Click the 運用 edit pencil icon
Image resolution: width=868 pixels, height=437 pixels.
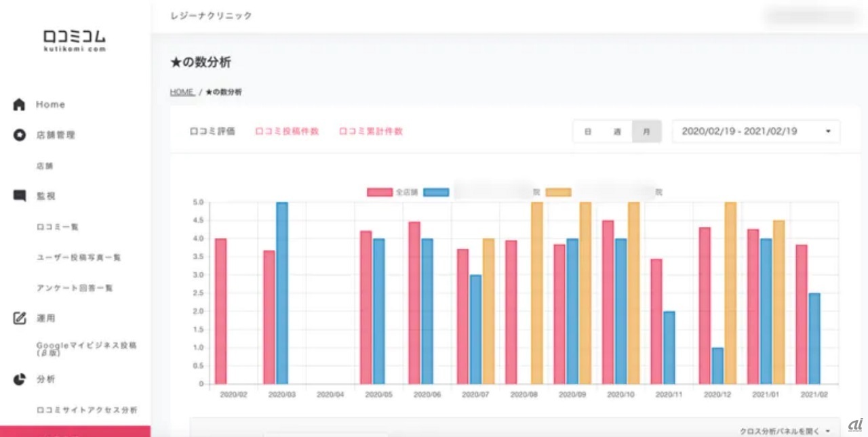[x=19, y=318]
